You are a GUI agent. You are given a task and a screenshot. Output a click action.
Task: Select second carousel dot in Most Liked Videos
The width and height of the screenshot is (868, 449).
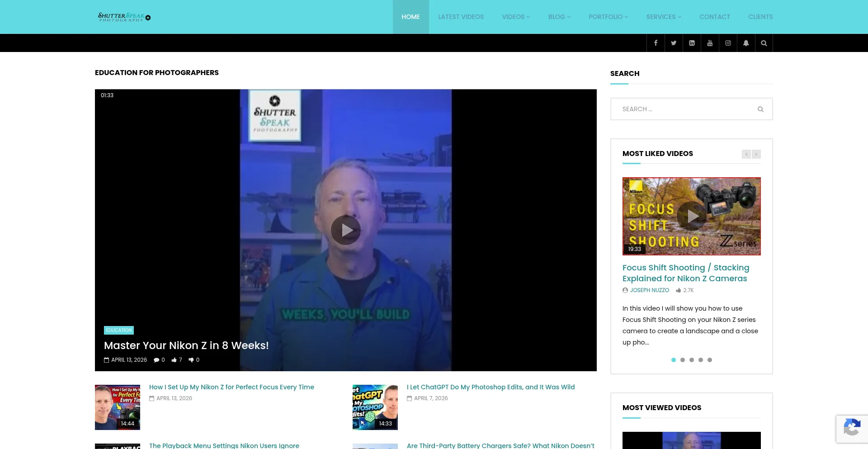[x=683, y=360]
